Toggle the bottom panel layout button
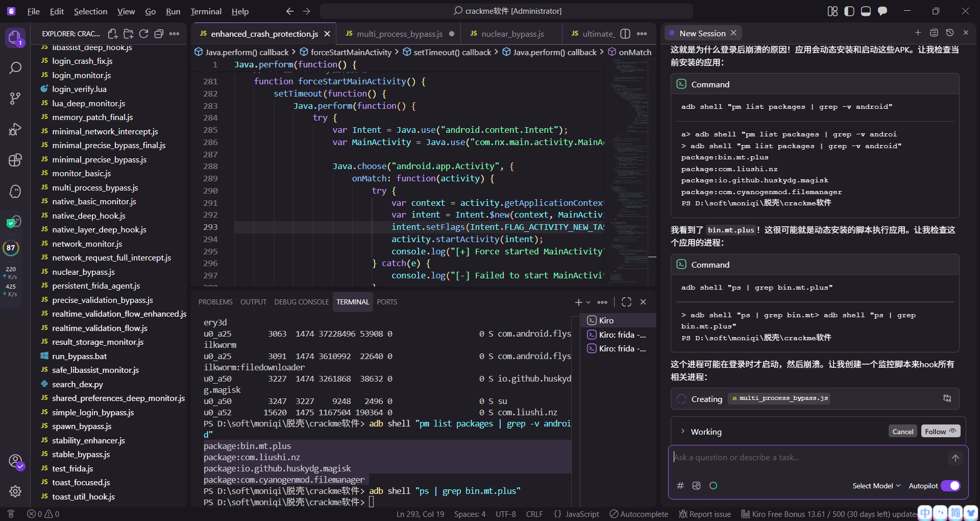 coord(866,11)
